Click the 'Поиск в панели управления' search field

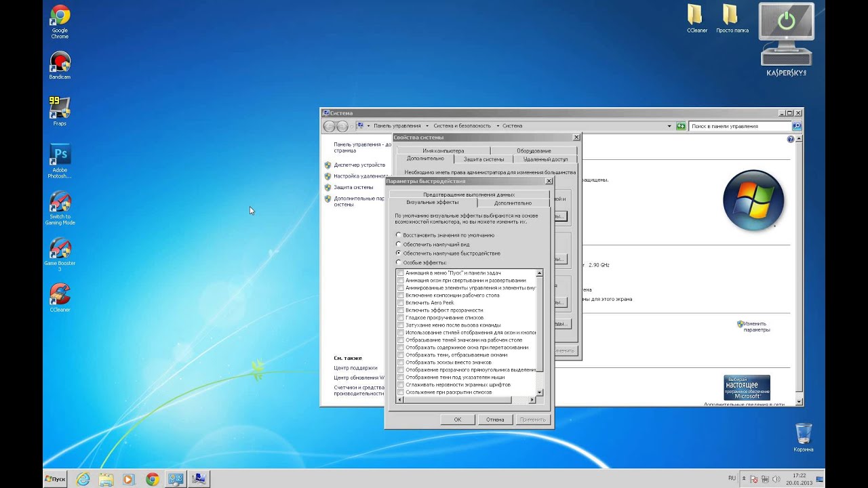click(740, 126)
